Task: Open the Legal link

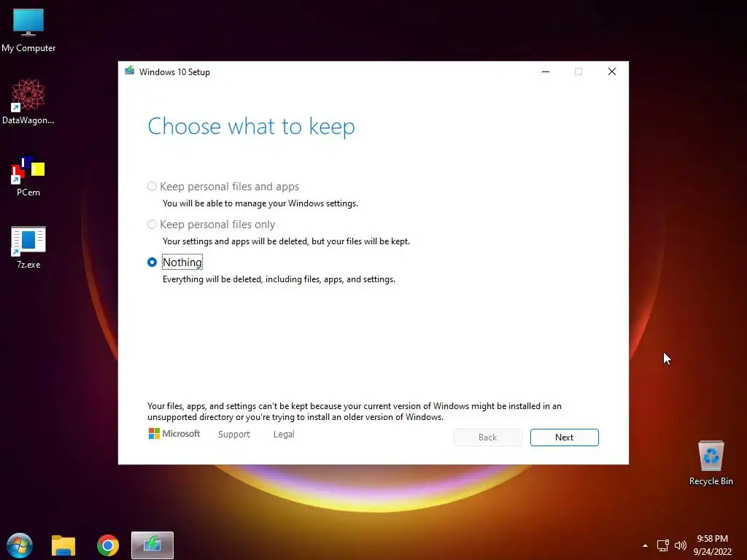Action: pyautogui.click(x=284, y=435)
